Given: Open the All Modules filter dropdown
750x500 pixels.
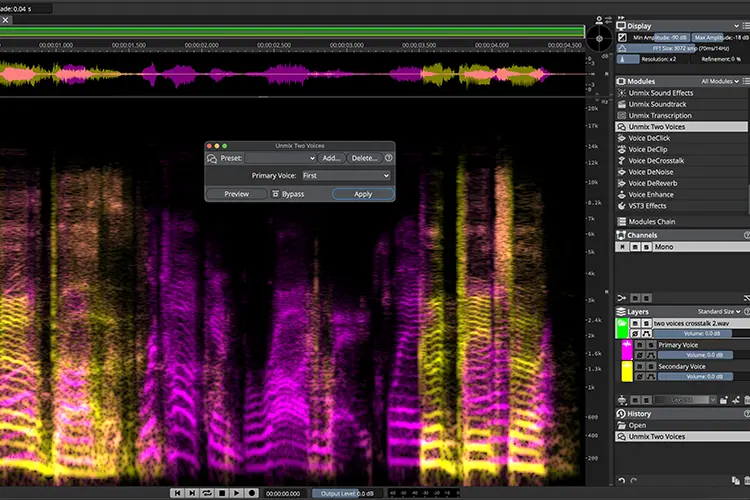Looking at the screenshot, I should 720,81.
